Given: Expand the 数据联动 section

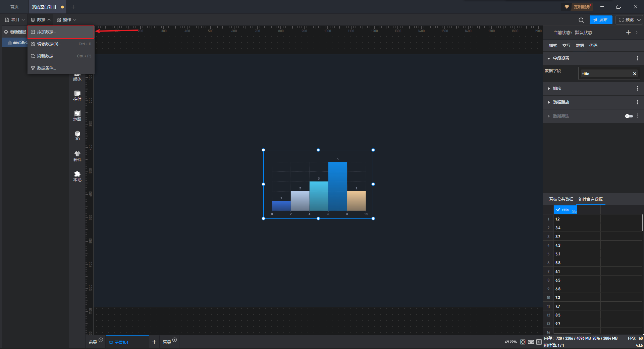Looking at the screenshot, I should (x=549, y=102).
